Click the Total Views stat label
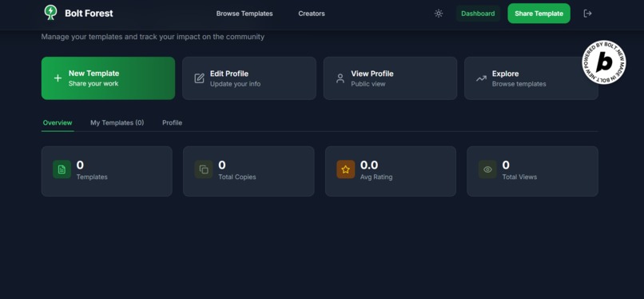Viewport: 644px width, 299px height. click(519, 177)
